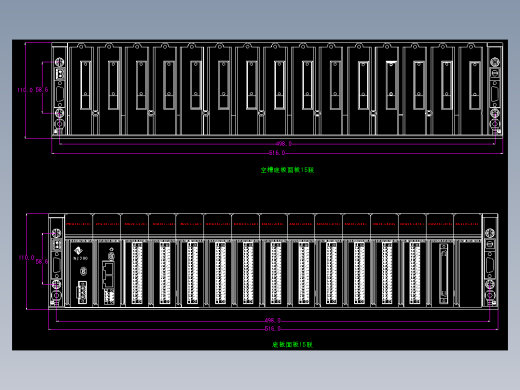Select the 498.0 dimension under the populated rack
The width and height of the screenshot is (520, 390).
click(x=273, y=320)
